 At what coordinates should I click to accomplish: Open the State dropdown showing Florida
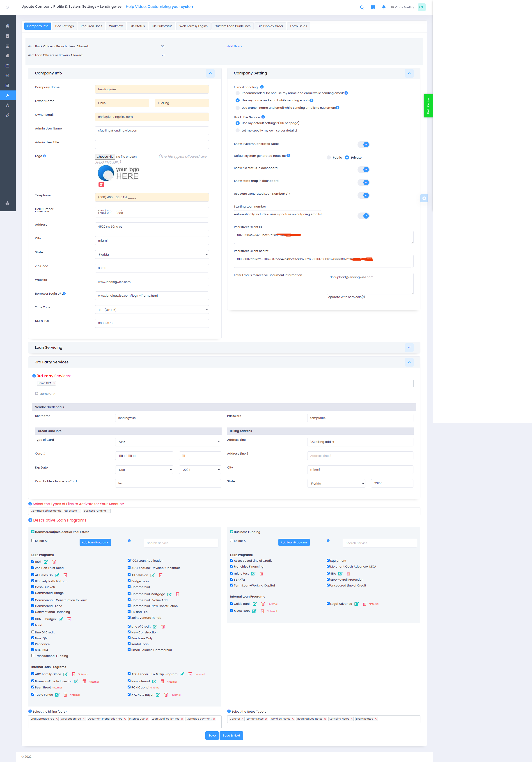pos(152,254)
